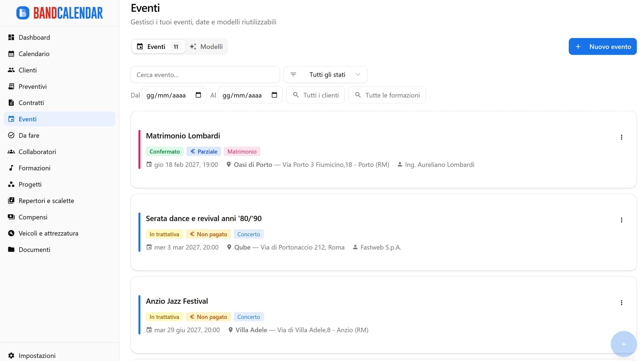The height and width of the screenshot is (361, 644).
Task: Open Repertori e scalette
Action: point(46,201)
